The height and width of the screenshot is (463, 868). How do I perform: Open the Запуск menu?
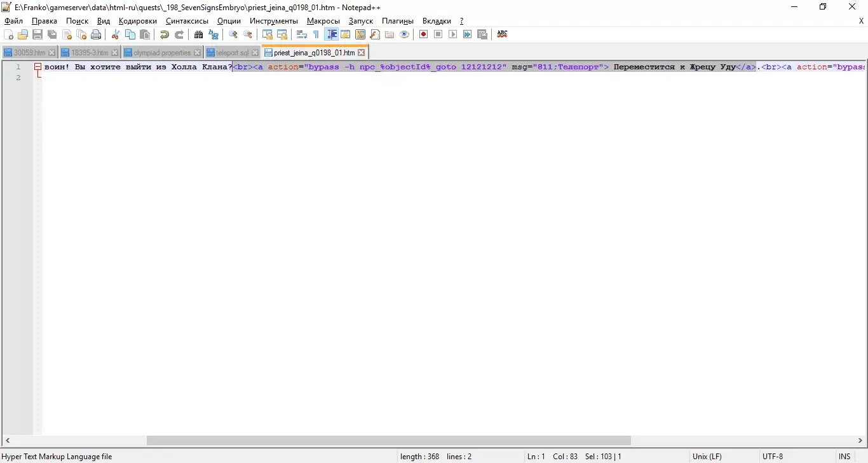361,21
